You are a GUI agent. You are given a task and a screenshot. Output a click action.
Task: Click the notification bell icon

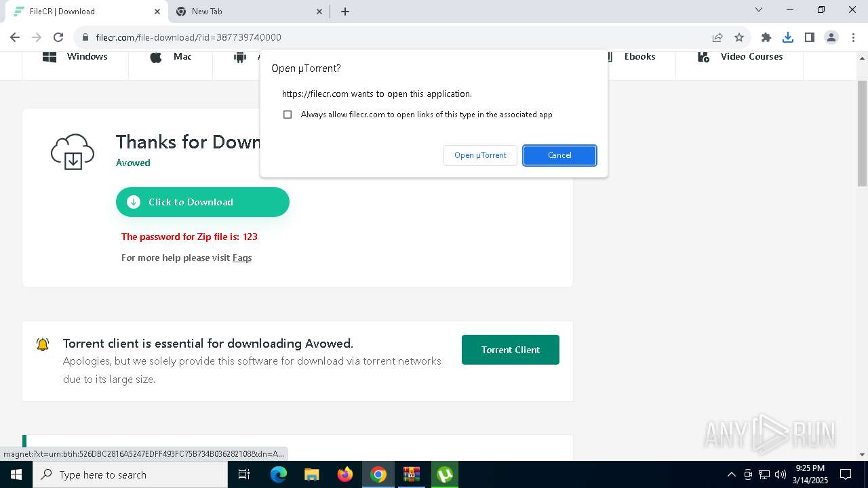42,344
